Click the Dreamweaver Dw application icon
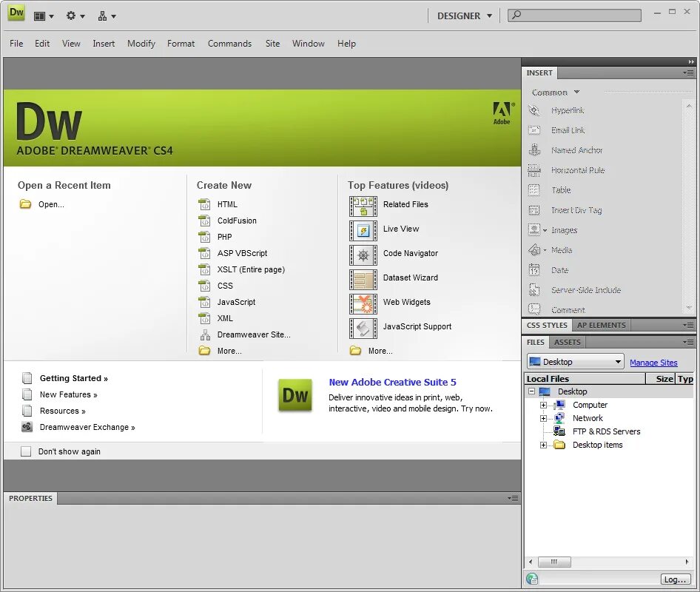Image resolution: width=700 pixels, height=592 pixels. pos(16,13)
